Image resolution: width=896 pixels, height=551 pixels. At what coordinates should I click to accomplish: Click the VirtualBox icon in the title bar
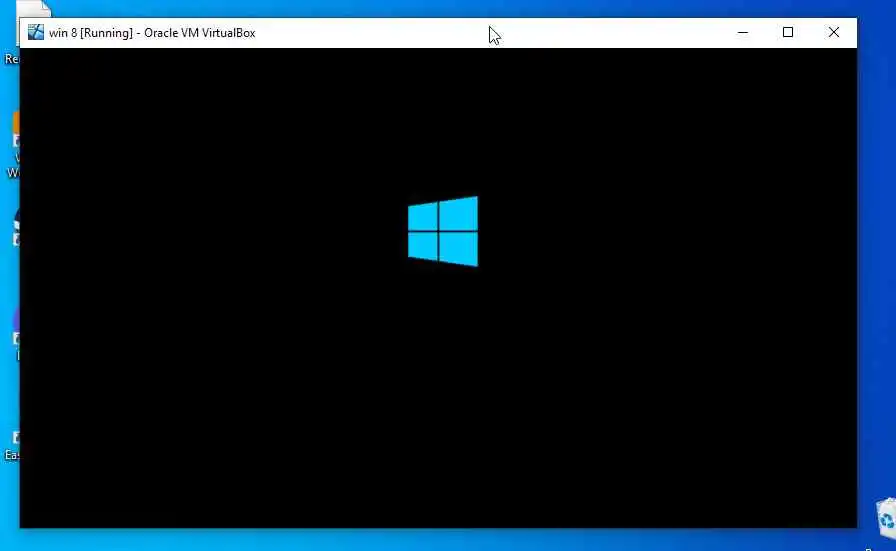pos(35,33)
